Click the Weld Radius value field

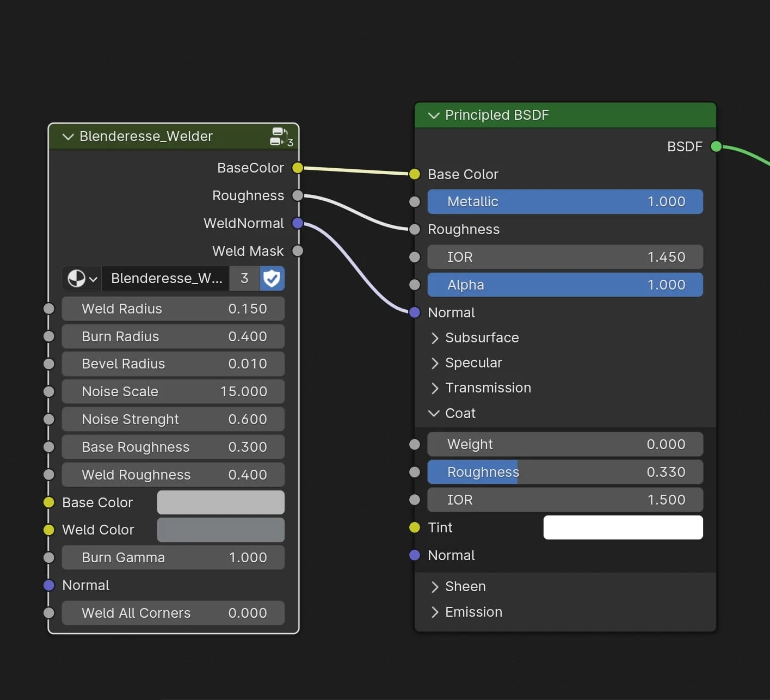click(x=173, y=309)
